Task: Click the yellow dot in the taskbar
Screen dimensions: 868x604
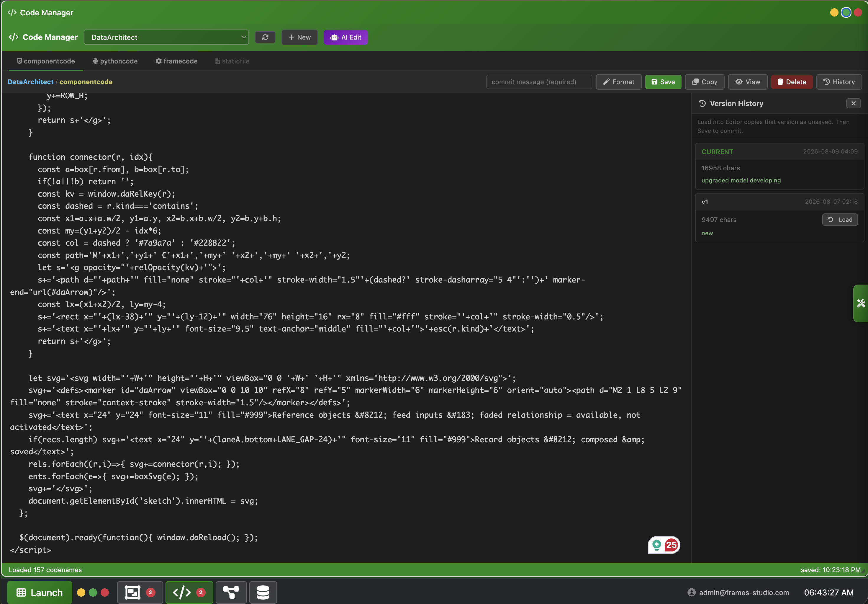Action: (x=81, y=592)
